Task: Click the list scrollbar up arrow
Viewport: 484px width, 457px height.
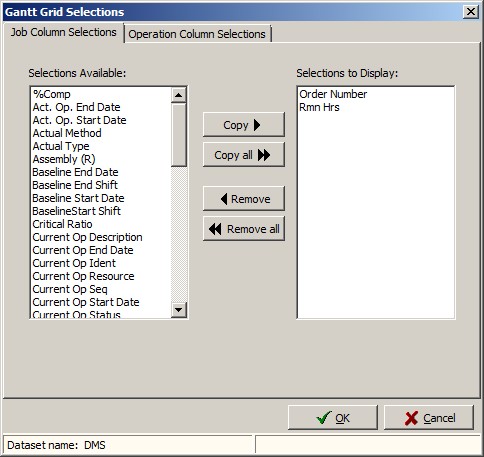Action: pos(179,95)
